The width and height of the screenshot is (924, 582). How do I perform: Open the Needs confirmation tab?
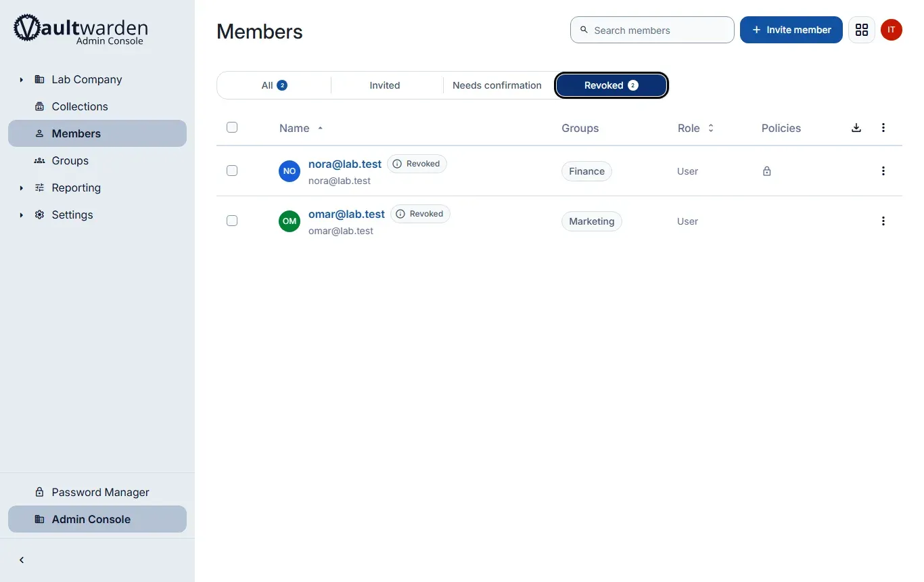tap(497, 85)
